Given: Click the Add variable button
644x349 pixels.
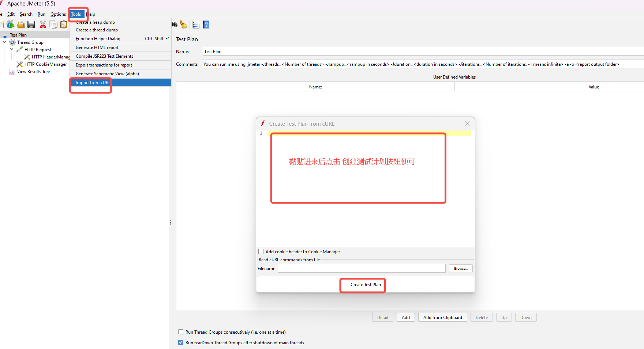Looking at the screenshot, I should pos(406,317).
